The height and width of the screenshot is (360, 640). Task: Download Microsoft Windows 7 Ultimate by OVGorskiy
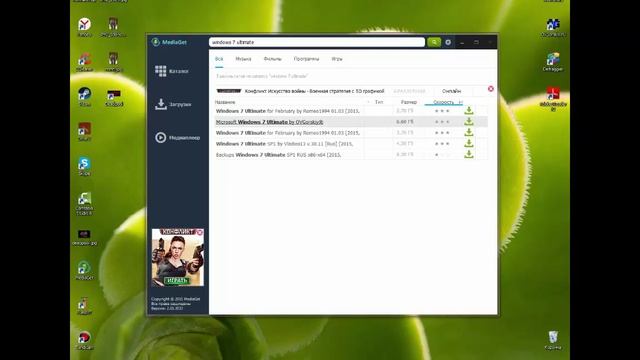click(469, 122)
